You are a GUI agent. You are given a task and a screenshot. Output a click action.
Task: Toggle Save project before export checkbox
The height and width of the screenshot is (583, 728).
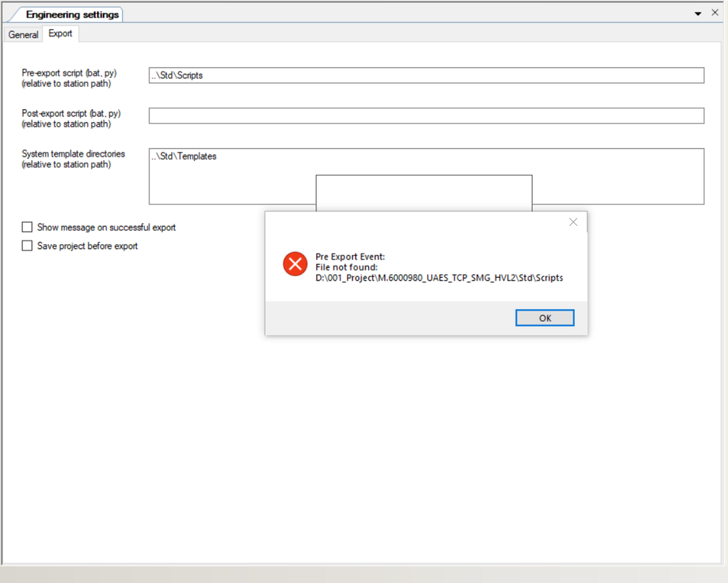[28, 246]
